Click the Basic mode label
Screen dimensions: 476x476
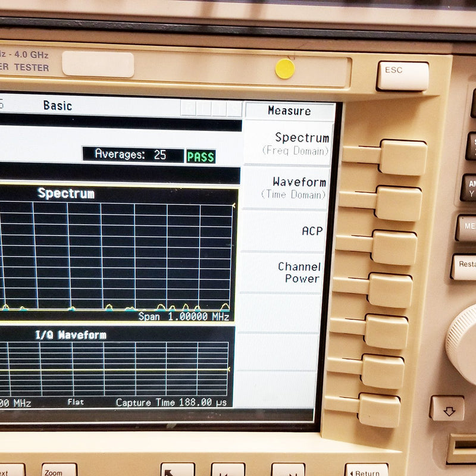coord(58,106)
